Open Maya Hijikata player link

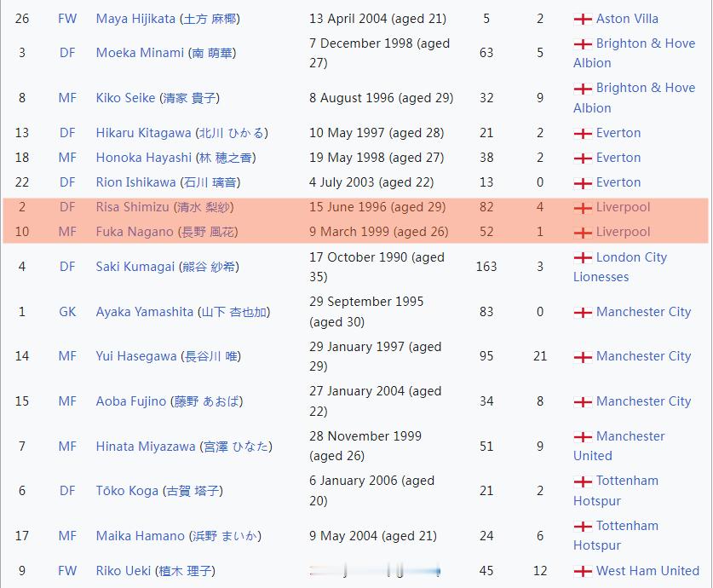click(x=135, y=19)
